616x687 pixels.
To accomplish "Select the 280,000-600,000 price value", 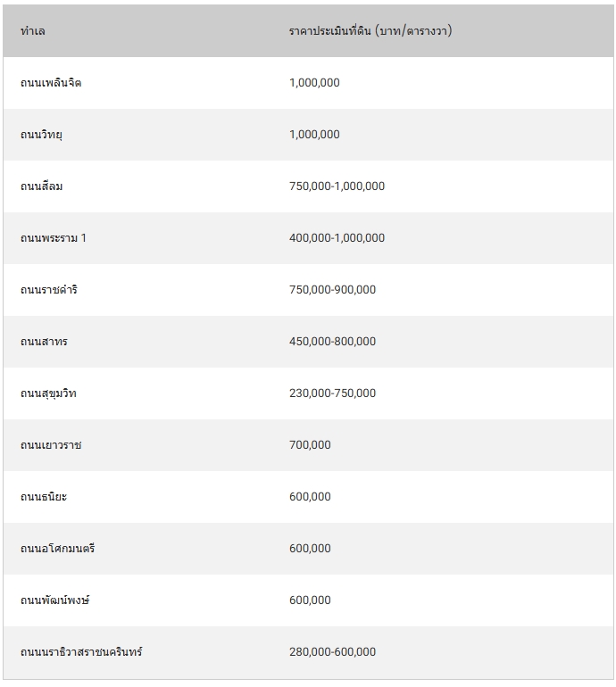I will click(x=332, y=652).
